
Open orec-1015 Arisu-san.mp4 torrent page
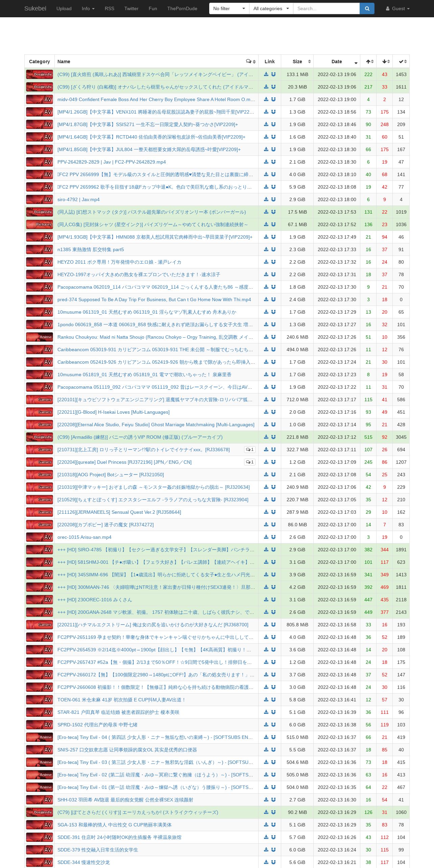pos(85,537)
